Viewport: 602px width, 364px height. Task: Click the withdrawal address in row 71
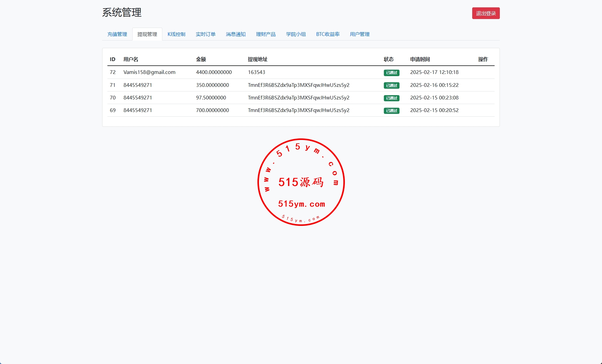(298, 85)
